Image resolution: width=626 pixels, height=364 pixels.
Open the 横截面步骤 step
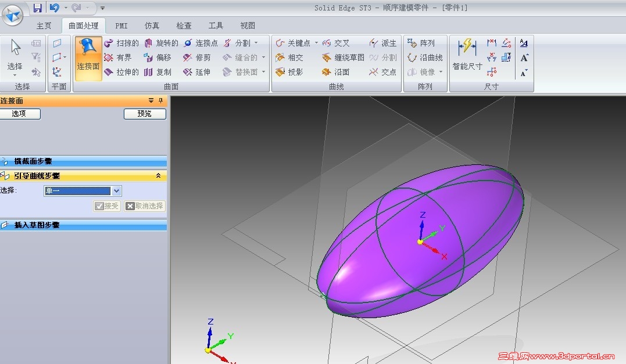[x=84, y=161]
